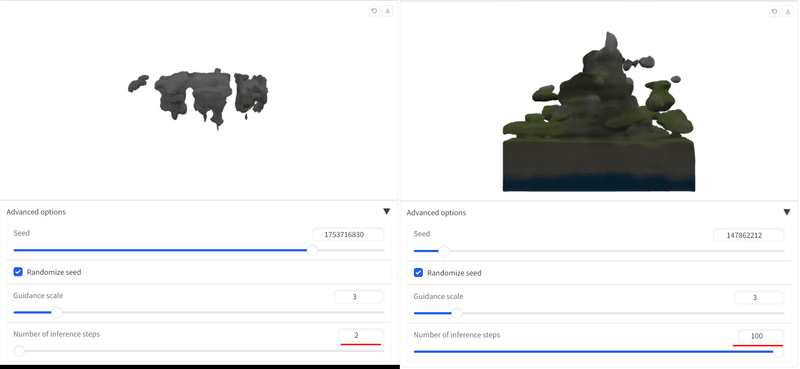Click the left Seed slider handle
This screenshot has width=800, height=369.
pos(312,250)
